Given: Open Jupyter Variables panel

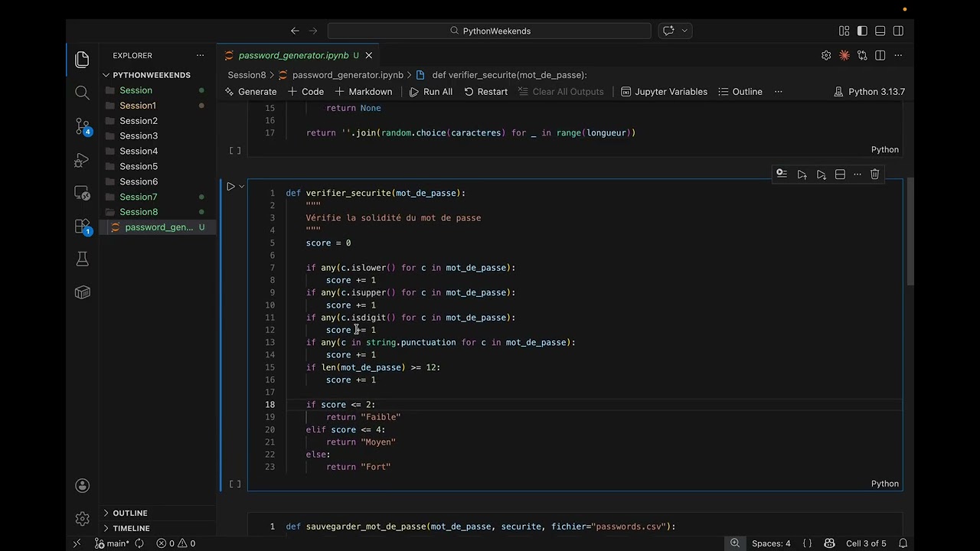Looking at the screenshot, I should point(665,91).
